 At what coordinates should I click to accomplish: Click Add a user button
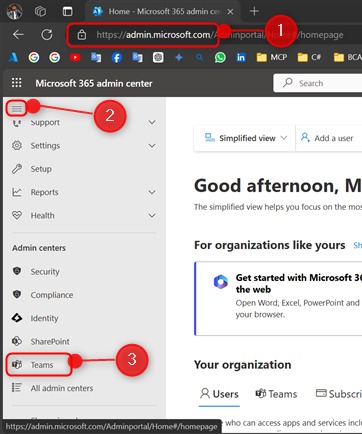[327, 138]
